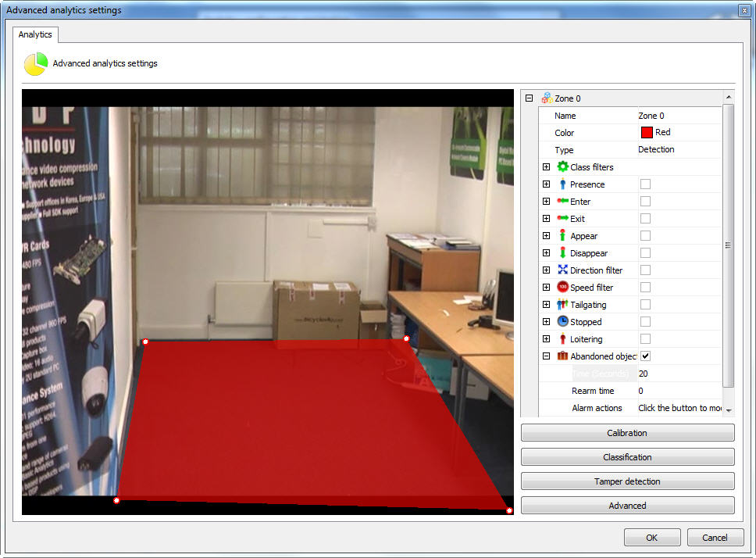This screenshot has height=558, width=756.
Task: Enable the Speed filter checkbox
Action: pos(645,287)
